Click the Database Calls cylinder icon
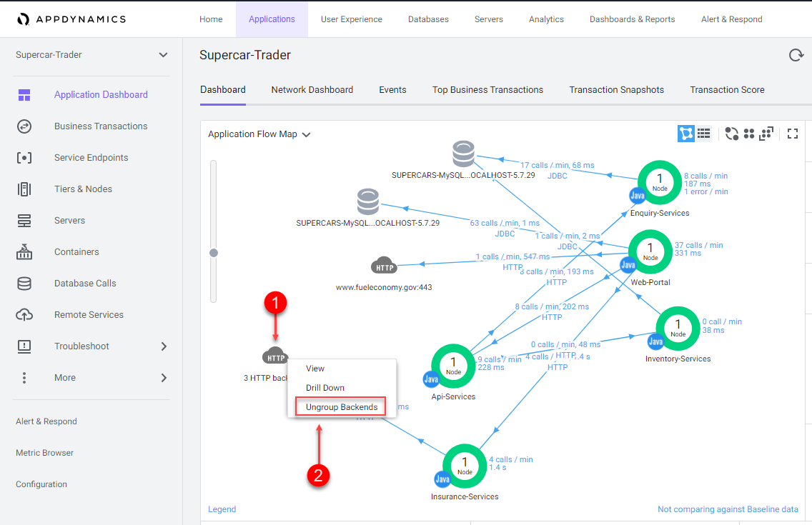Screen dimensions: 812x525 24,284
